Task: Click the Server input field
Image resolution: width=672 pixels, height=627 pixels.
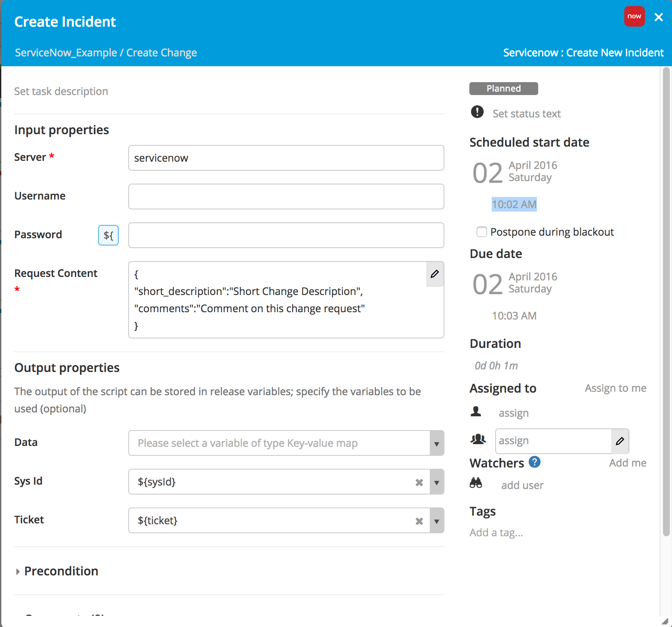Action: click(286, 158)
